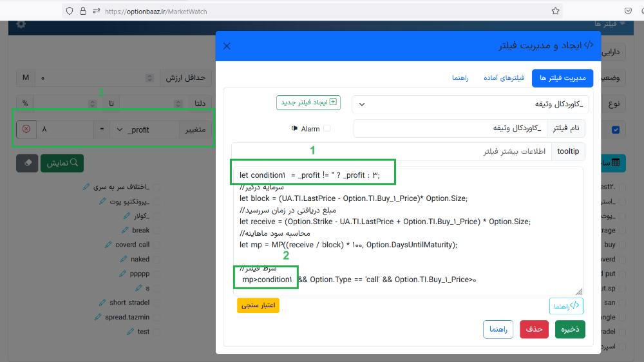Edit the 'ppppp' filter pencil icon

coord(122,274)
